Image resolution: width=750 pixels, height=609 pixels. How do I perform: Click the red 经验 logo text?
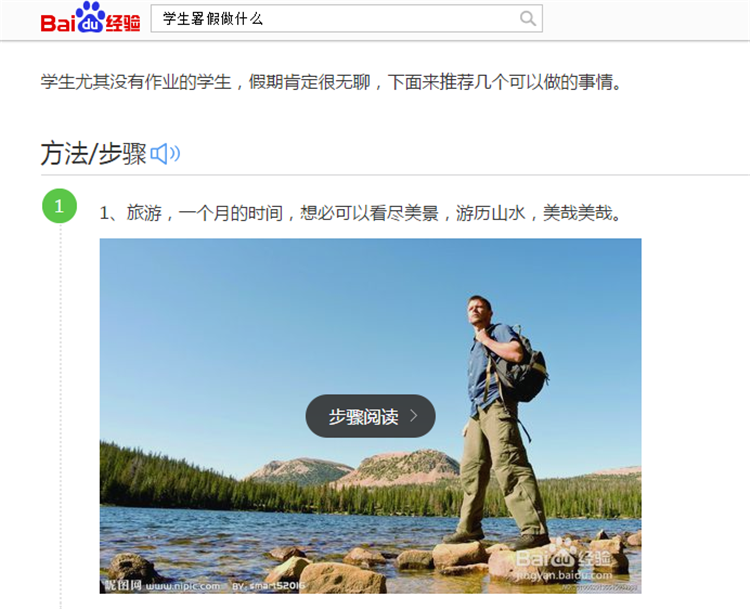coord(123,22)
